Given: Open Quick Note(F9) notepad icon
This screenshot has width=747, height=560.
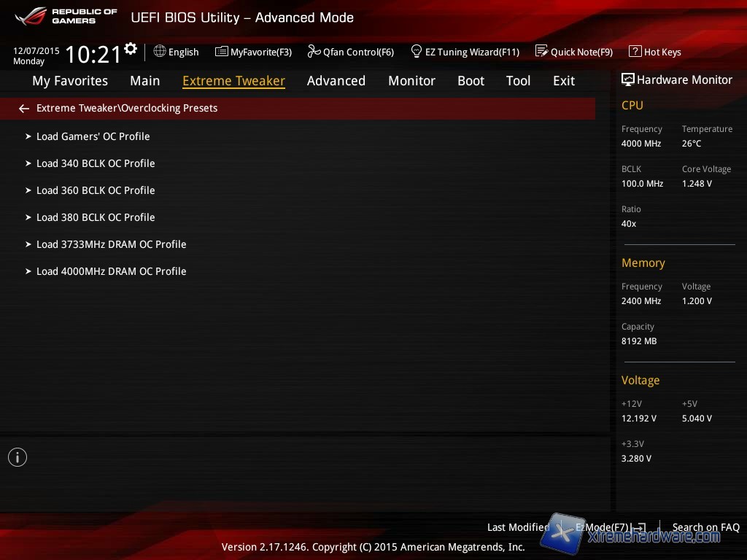Looking at the screenshot, I should point(541,52).
